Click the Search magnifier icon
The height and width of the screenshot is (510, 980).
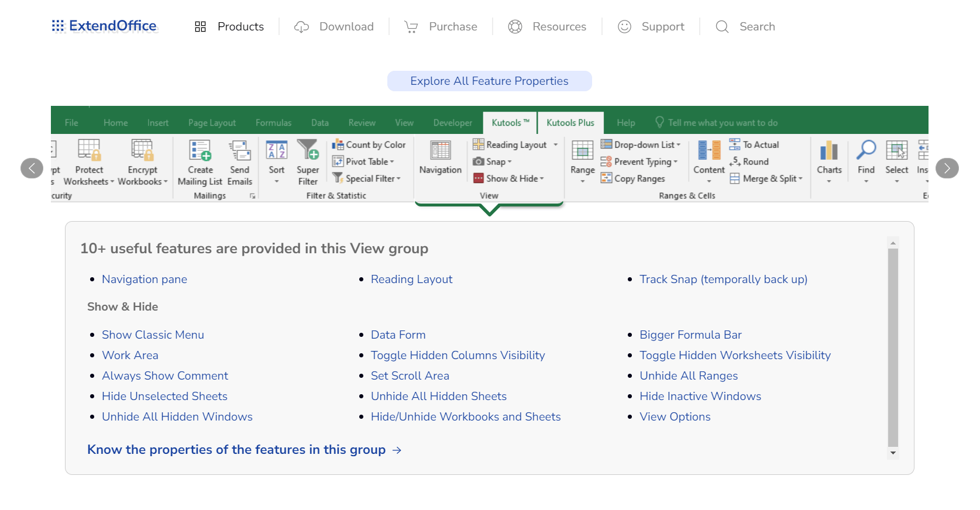722,26
